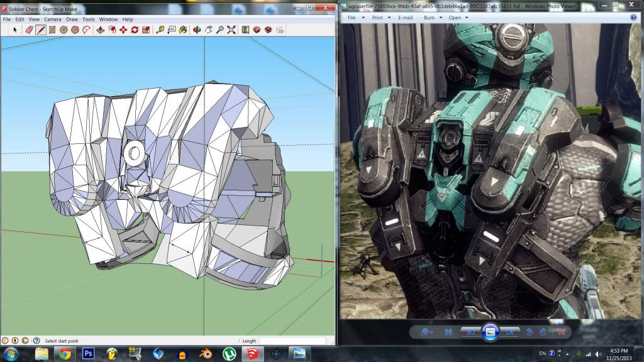
Task: Open SketchUp Edit menu
Action: click(19, 19)
